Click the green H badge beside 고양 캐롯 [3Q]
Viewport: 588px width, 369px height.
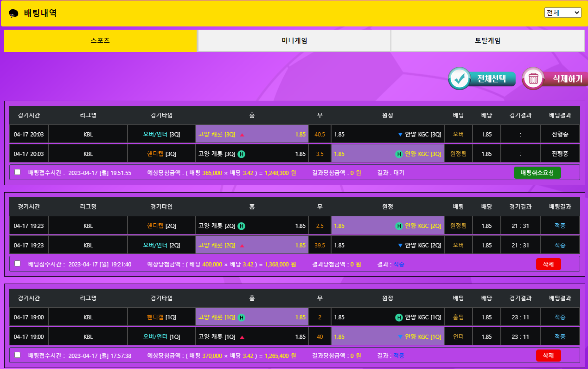(241, 154)
